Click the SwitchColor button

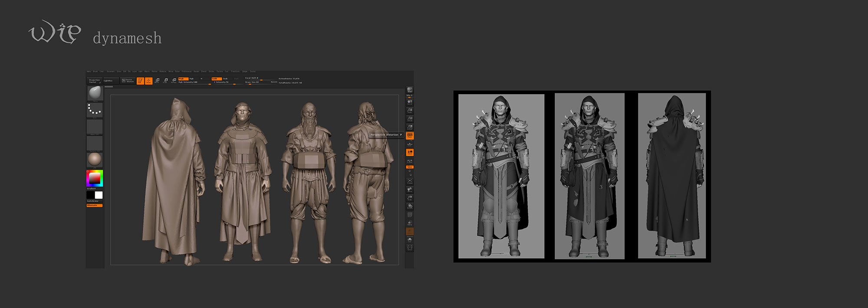[x=93, y=201]
